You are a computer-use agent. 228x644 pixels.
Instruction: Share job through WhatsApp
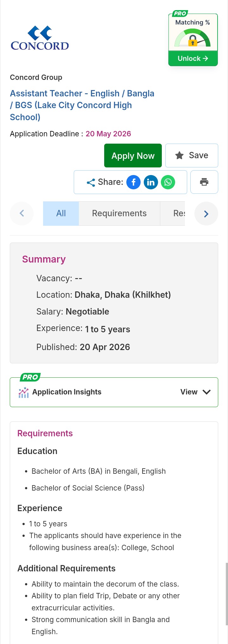pos(168,182)
